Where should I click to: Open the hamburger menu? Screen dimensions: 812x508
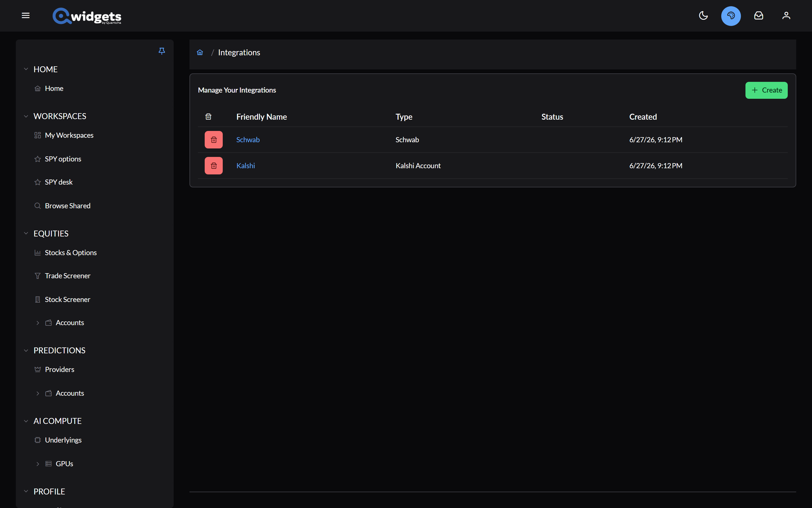(x=25, y=16)
